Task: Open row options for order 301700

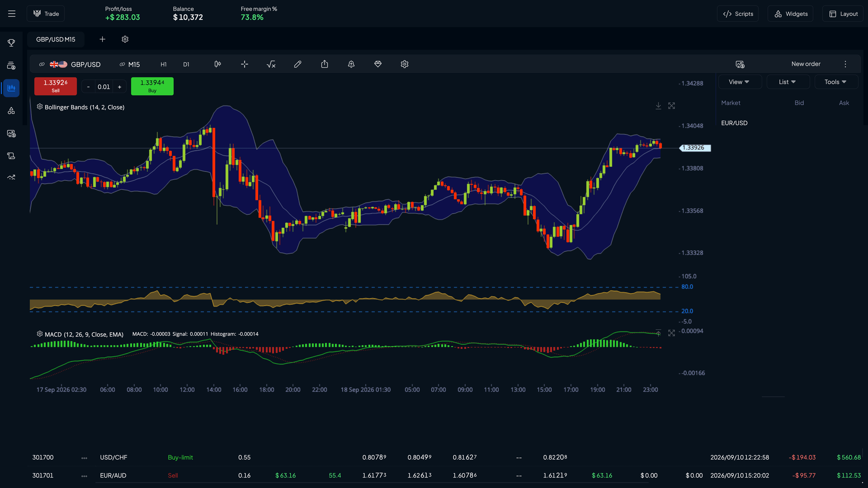Action: click(84, 458)
